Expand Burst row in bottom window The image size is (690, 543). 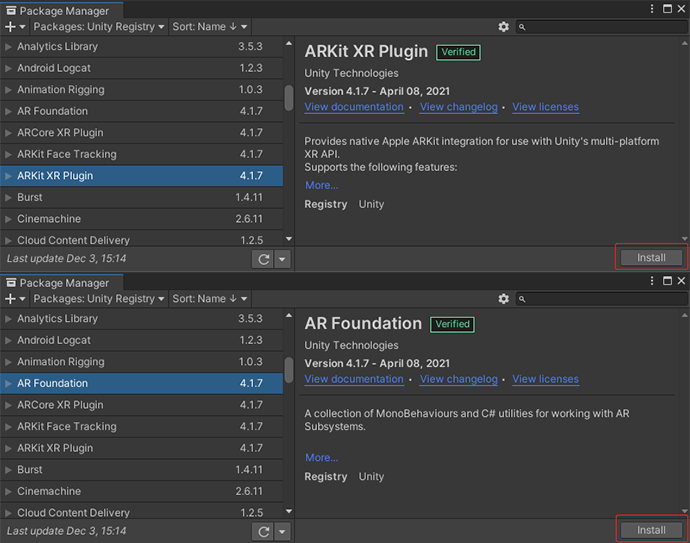(8, 470)
